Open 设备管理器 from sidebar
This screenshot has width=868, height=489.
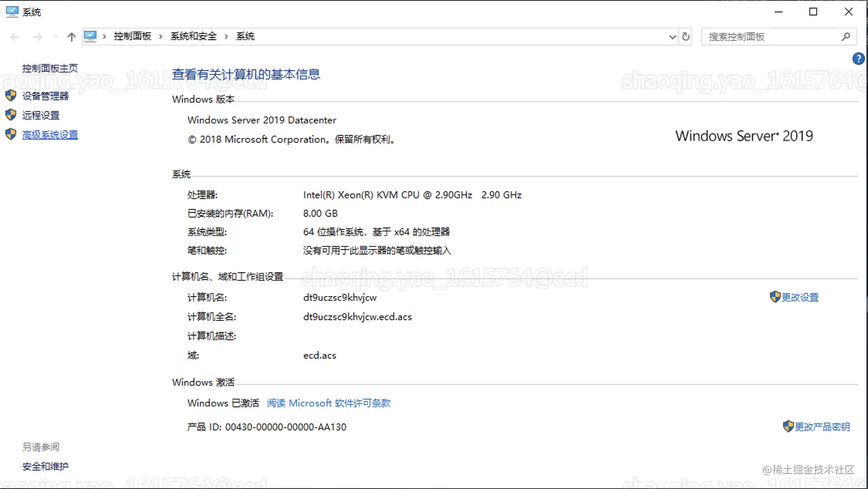click(x=45, y=96)
